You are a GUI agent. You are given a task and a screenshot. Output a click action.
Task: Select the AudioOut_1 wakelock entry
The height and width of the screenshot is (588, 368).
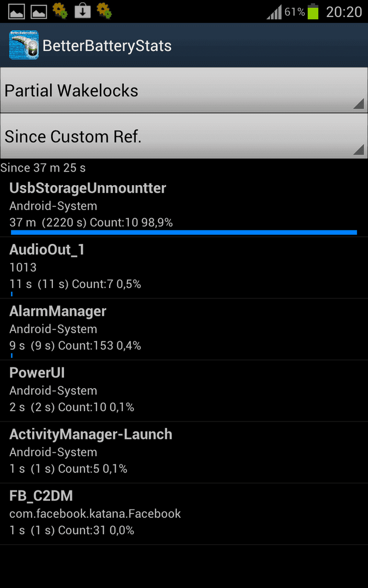[184, 268]
